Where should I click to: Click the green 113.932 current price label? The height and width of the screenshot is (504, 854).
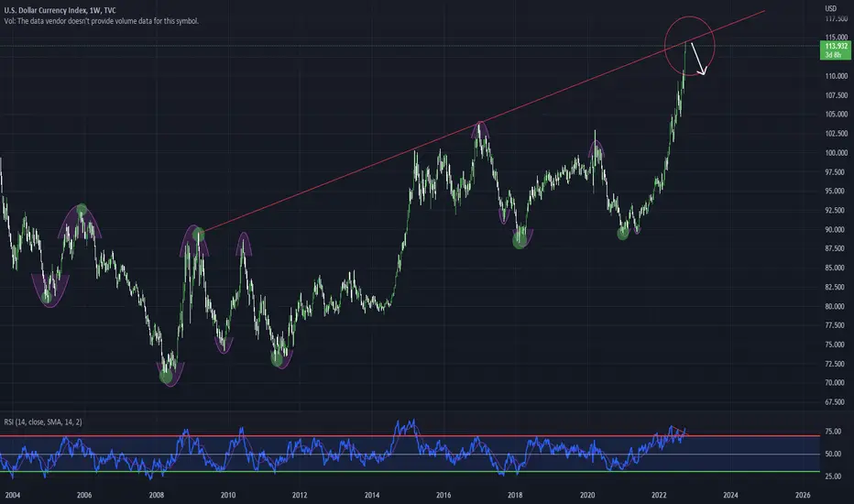(x=835, y=50)
